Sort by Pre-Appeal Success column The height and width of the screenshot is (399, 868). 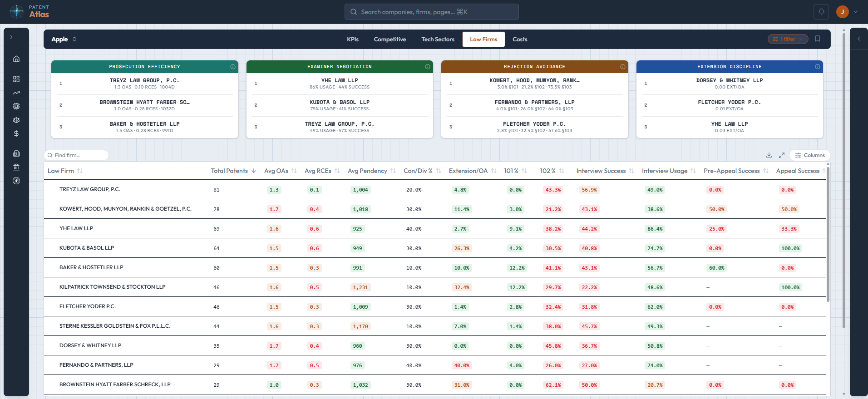[736, 171]
